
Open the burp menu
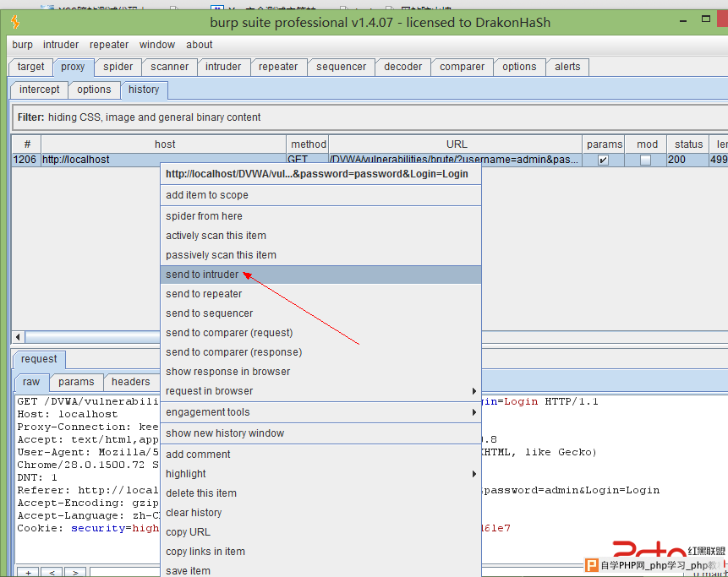click(22, 45)
